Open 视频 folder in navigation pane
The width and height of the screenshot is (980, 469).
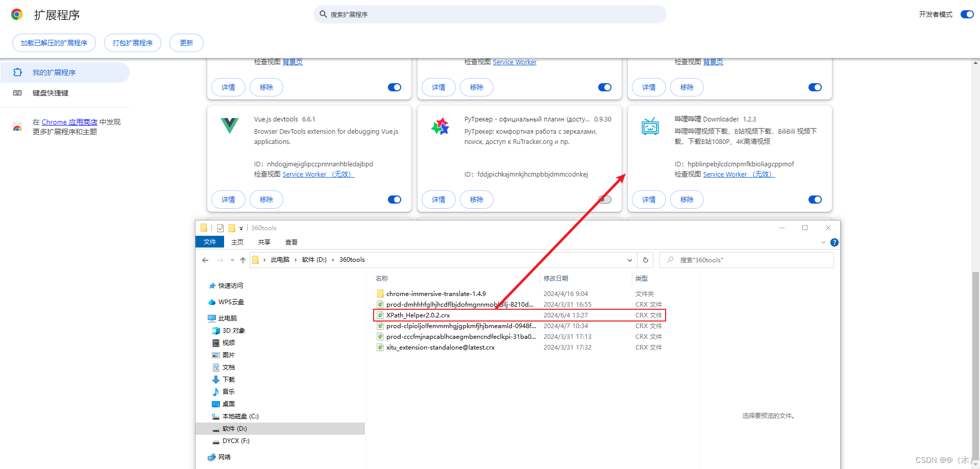(224, 343)
